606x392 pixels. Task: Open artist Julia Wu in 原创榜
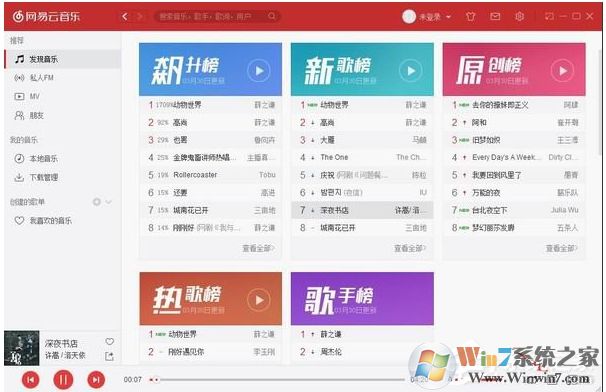coord(565,210)
